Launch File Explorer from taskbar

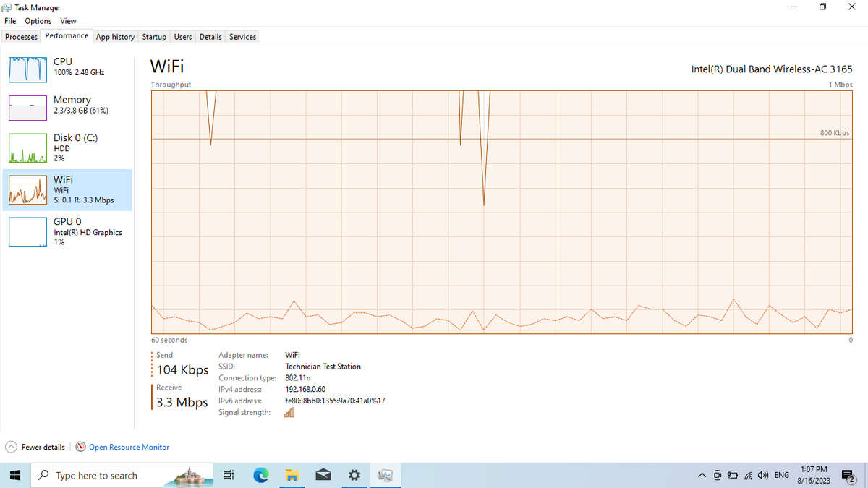click(x=292, y=475)
